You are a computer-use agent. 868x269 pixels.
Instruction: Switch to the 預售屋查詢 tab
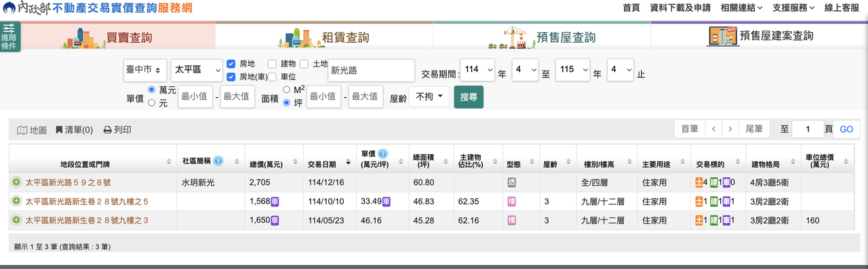(x=541, y=35)
